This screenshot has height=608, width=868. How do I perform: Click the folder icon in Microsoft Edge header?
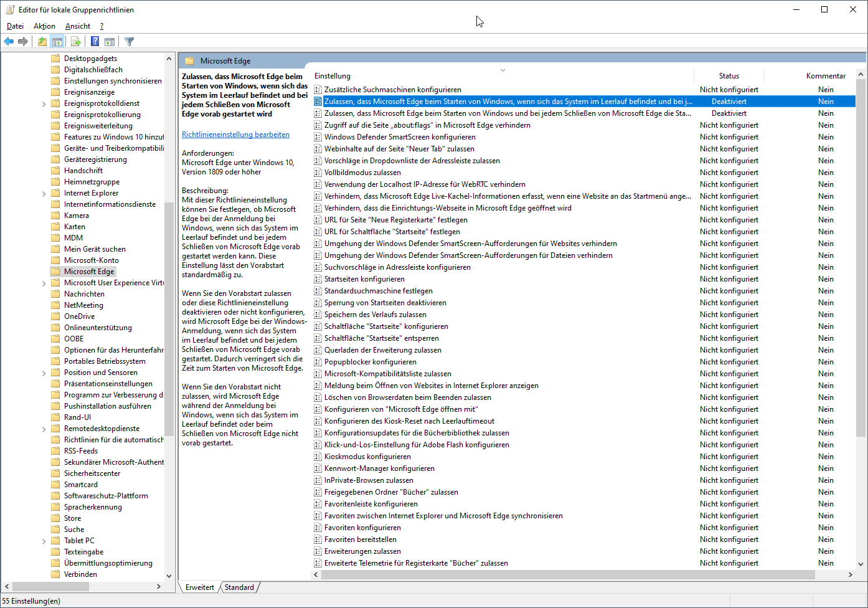[190, 61]
